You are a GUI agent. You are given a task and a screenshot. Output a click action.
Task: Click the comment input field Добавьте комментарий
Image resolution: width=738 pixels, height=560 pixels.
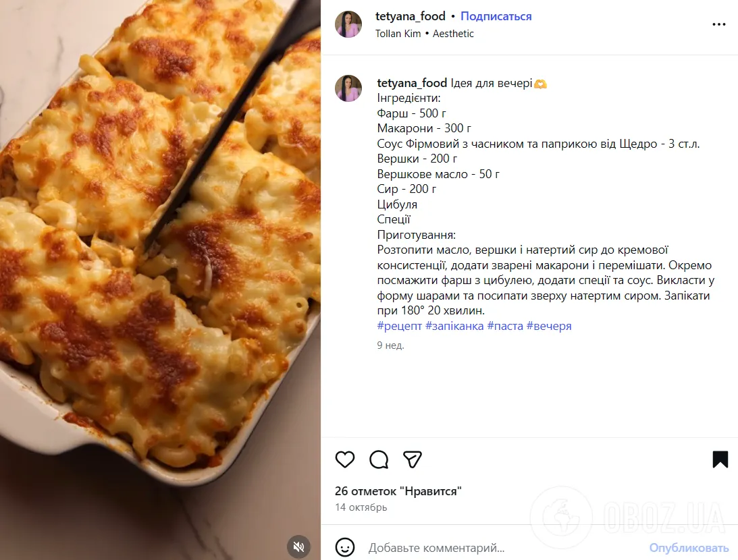tap(473, 548)
